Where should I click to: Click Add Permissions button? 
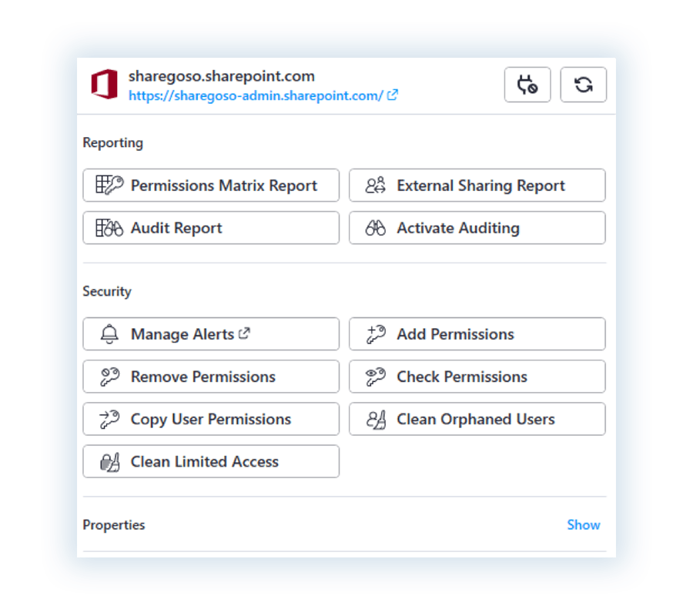coord(477,333)
